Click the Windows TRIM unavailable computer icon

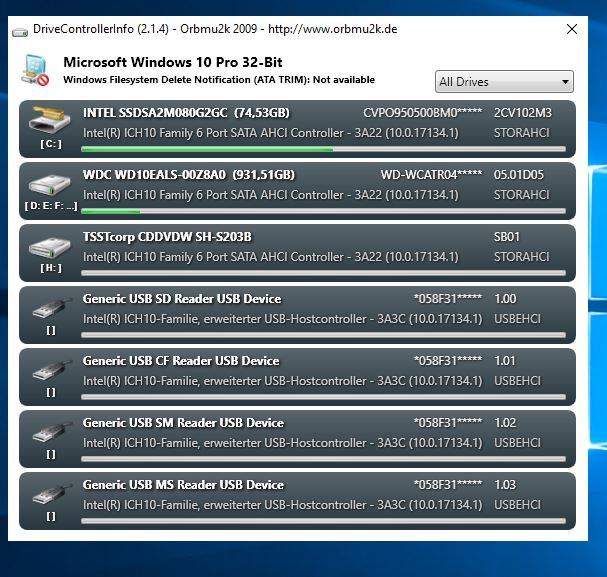pyautogui.click(x=36, y=70)
